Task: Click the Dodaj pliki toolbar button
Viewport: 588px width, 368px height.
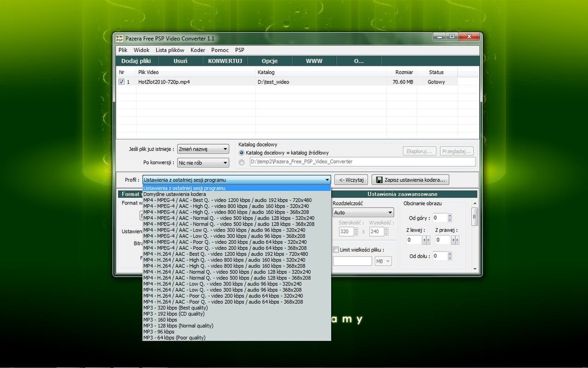Action: pyautogui.click(x=136, y=61)
